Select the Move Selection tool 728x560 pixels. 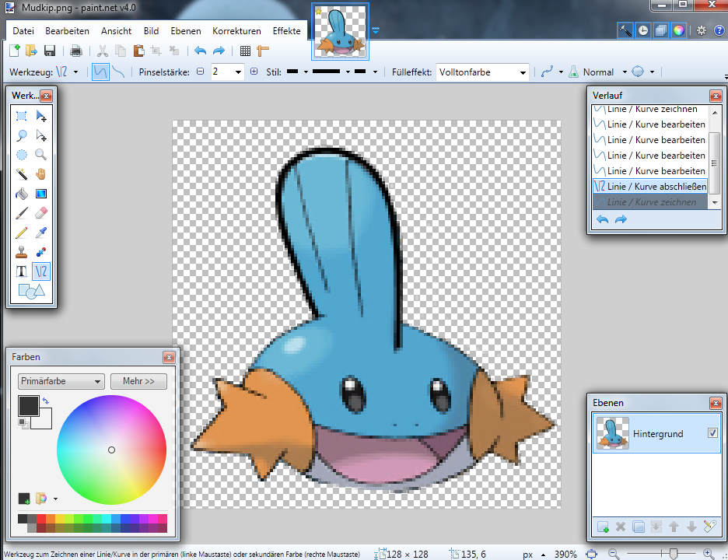click(41, 135)
